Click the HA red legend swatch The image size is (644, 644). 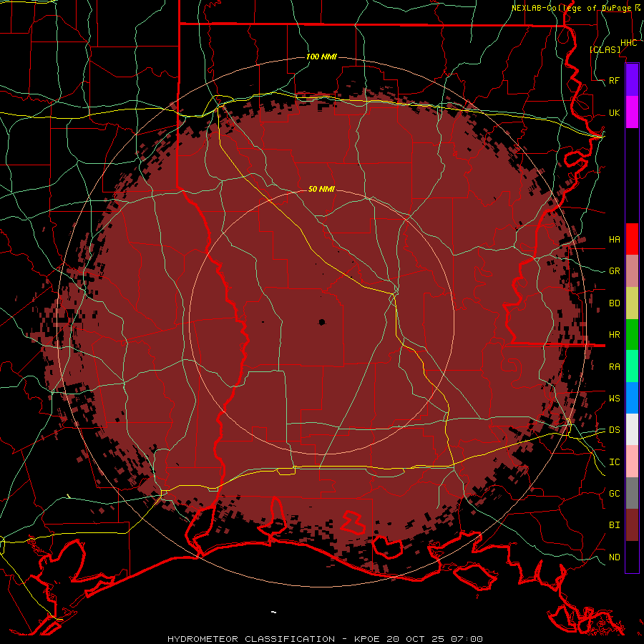(x=632, y=239)
